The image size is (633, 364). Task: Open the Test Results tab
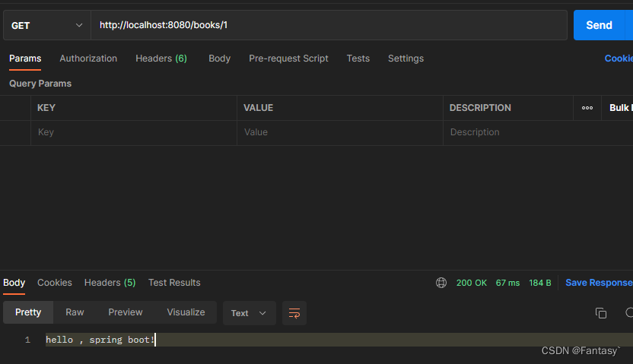click(x=174, y=283)
